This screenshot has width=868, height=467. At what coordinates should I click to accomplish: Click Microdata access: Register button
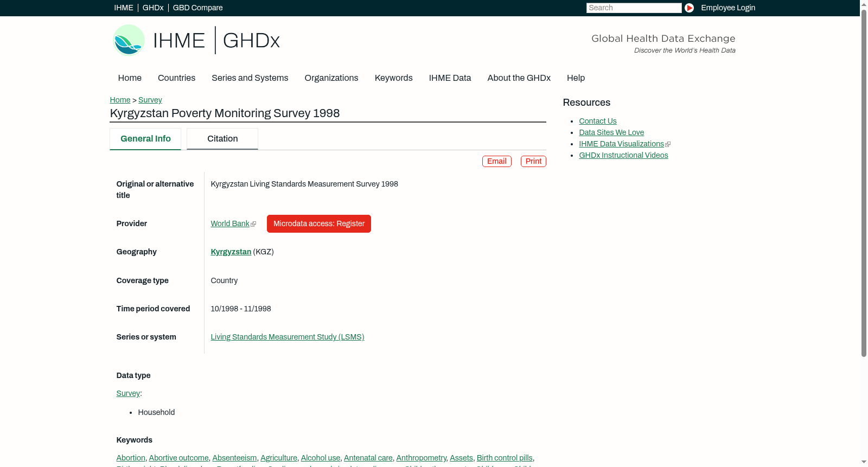[x=319, y=223]
